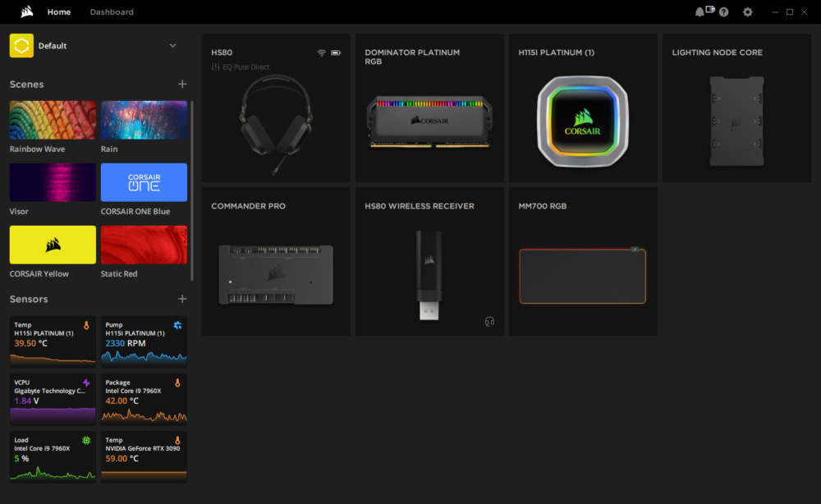Open the HS80 Wireless Receiver tile
The width and height of the screenshot is (821, 504).
pyautogui.click(x=429, y=262)
